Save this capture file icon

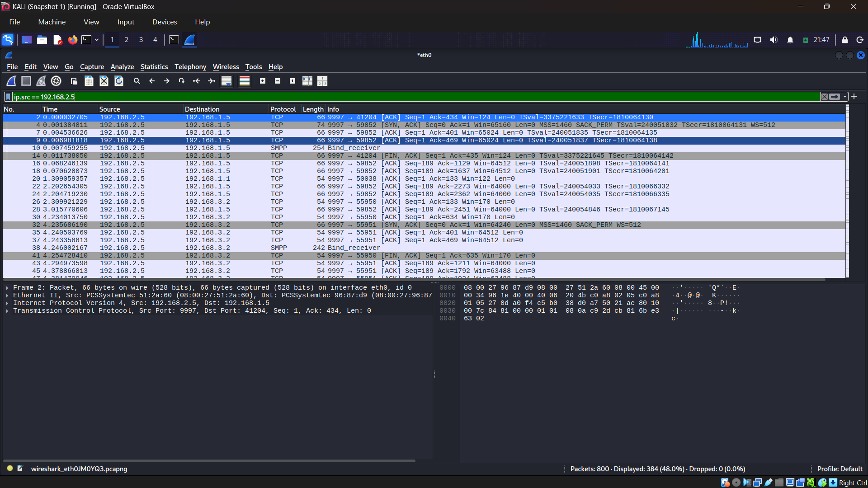click(89, 81)
